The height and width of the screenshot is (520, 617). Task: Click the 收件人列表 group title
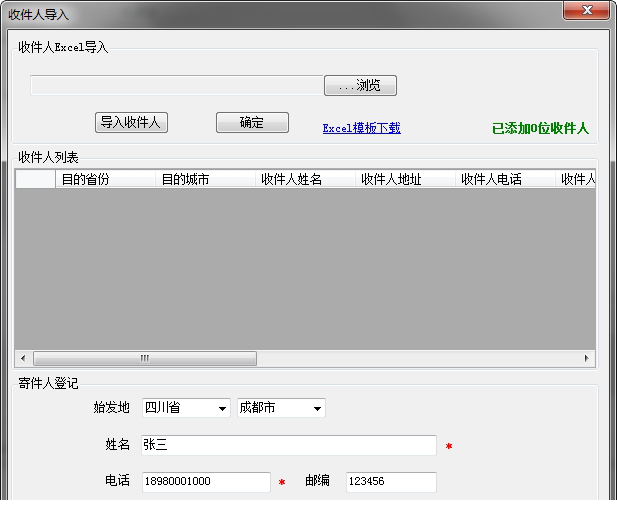coord(48,157)
